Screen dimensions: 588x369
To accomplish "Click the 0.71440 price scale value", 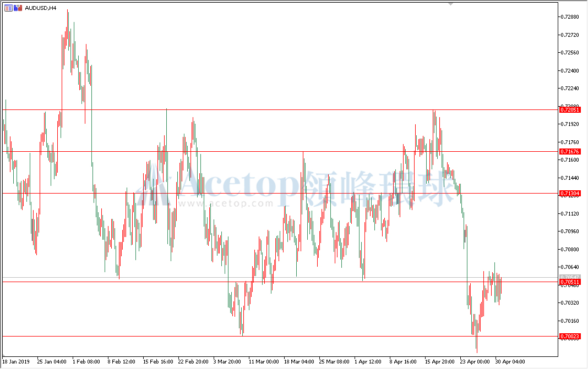I will click(x=570, y=178).
